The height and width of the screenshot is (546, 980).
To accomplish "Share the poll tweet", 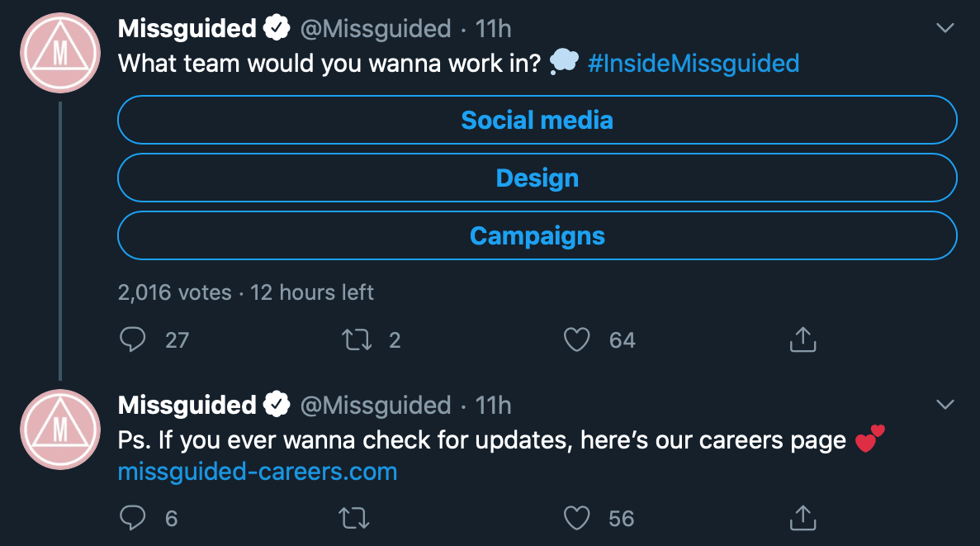I will coord(802,339).
